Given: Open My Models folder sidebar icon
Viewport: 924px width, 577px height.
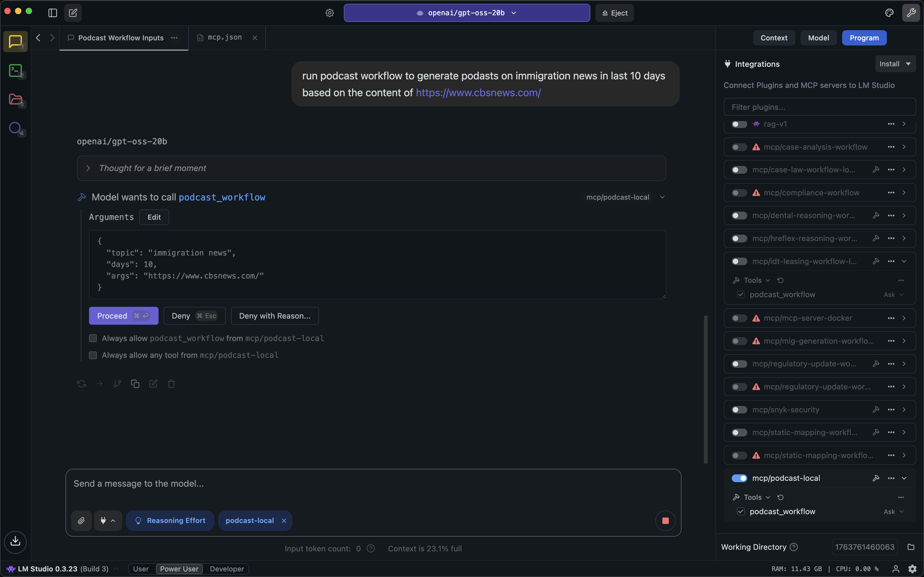Looking at the screenshot, I should click(15, 99).
